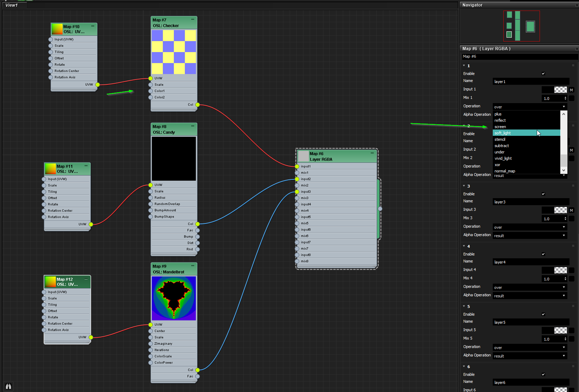Toggle the Enable checkbox for layer 4
Viewport: 579px width, 392px height.
coord(543,254)
